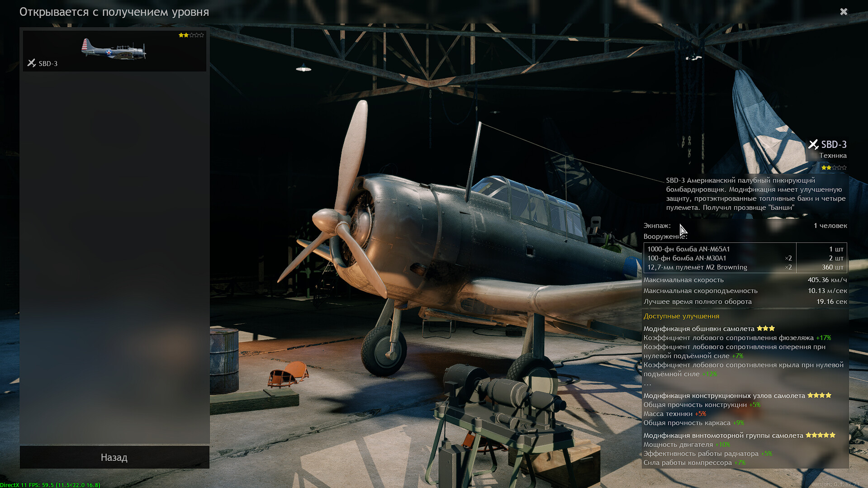
Task: Click the star rating under Техника label
Action: 834,168
